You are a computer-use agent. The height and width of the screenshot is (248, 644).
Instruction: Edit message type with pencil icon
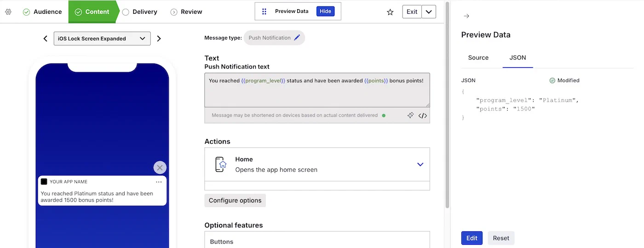[x=297, y=38]
